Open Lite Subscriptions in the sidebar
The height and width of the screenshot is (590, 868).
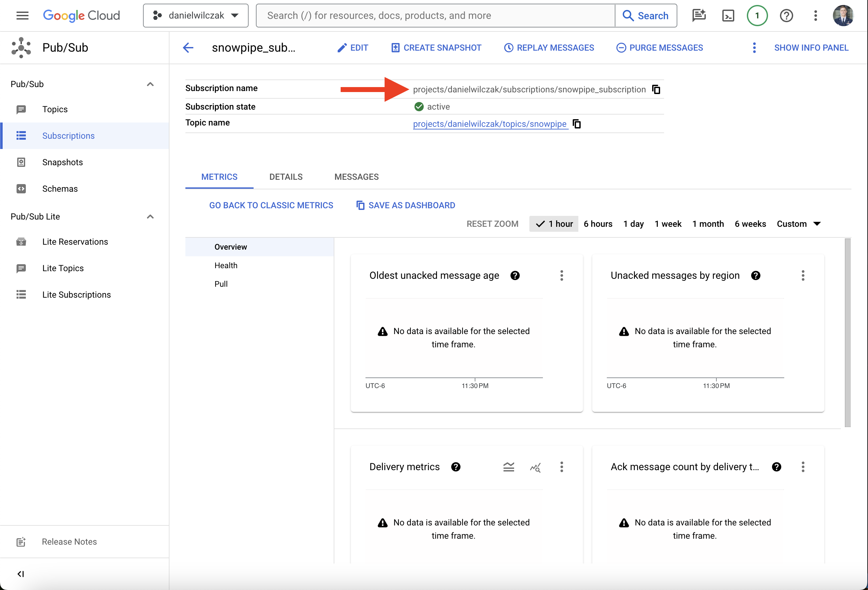click(x=84, y=295)
